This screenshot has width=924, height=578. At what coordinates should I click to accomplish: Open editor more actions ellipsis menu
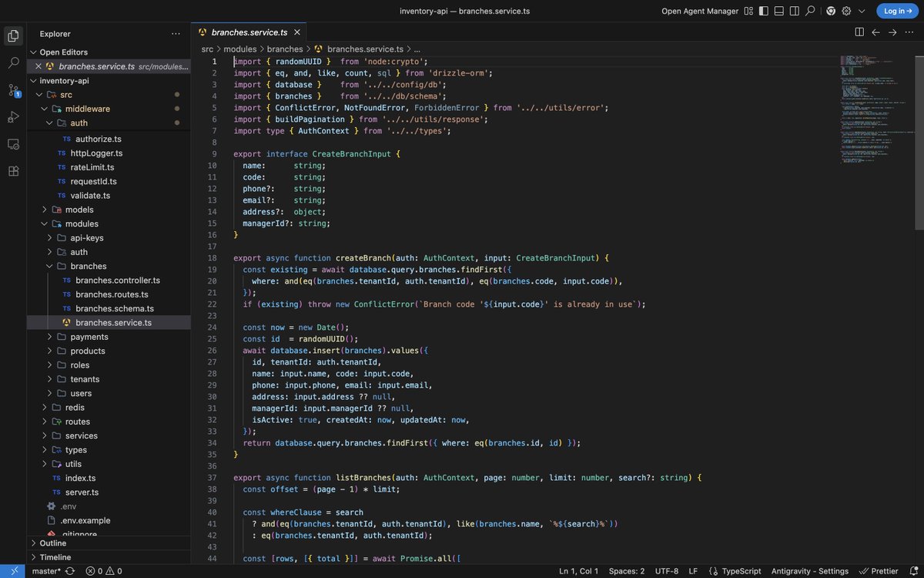coord(909,32)
